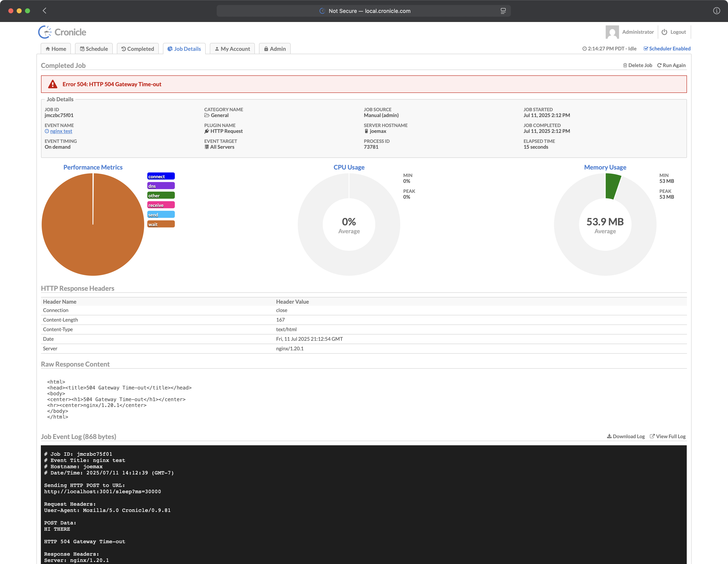Screen dimensions: 728x564
Task: Click the Delete Job trash icon
Action: [625, 65]
